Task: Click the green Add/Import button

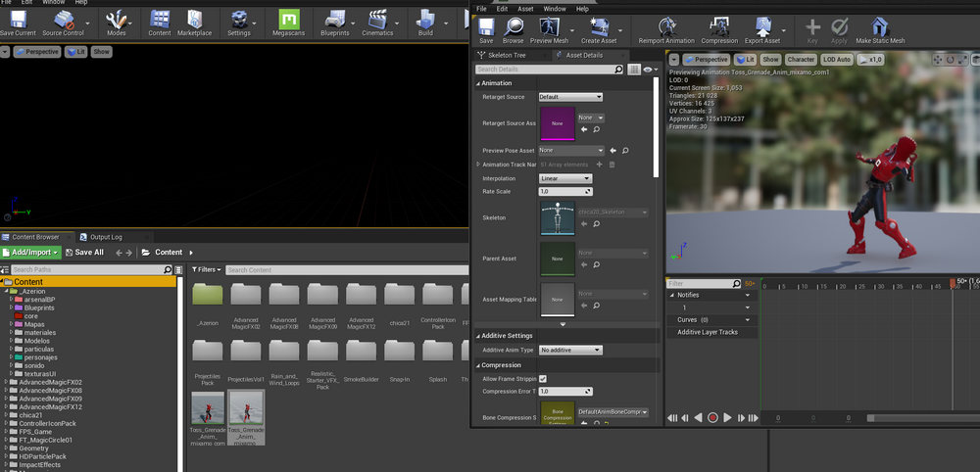Action: point(31,253)
